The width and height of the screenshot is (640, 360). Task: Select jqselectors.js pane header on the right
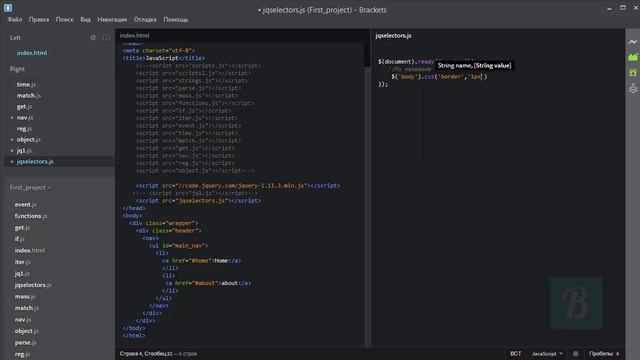click(x=393, y=36)
